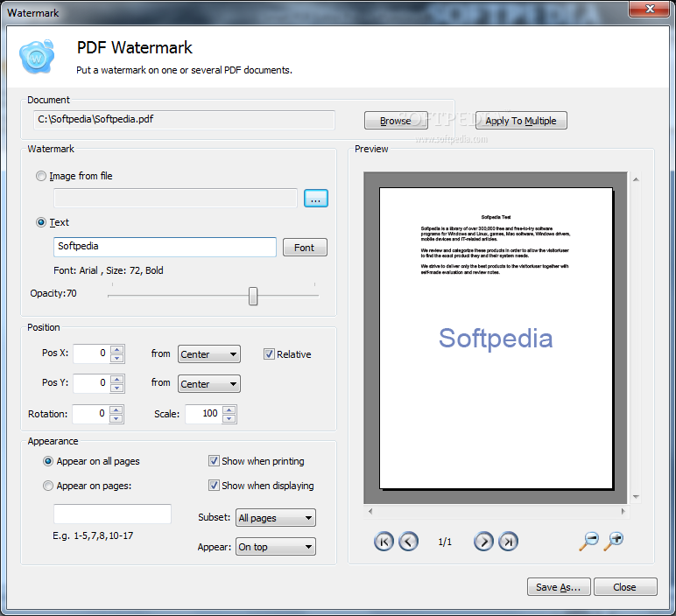Increase Pos X value with up arrow

click(117, 349)
